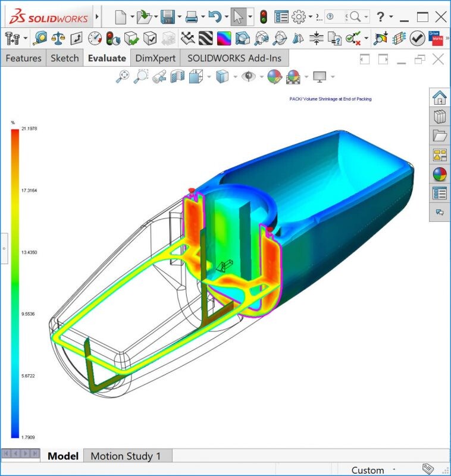This screenshot has height=476, width=451.
Task: Open the Section View tool
Action: 178,76
